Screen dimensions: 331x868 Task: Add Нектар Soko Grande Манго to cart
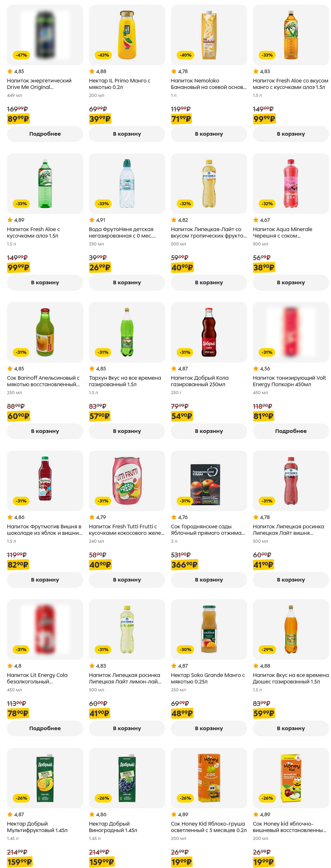(x=209, y=728)
